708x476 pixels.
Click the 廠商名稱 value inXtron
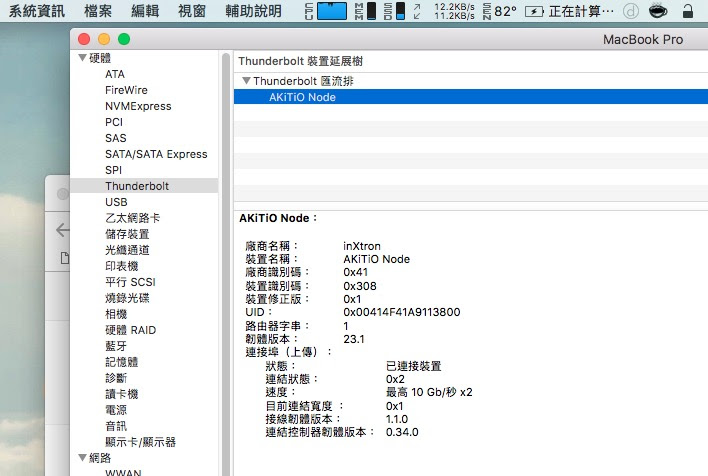click(x=362, y=246)
